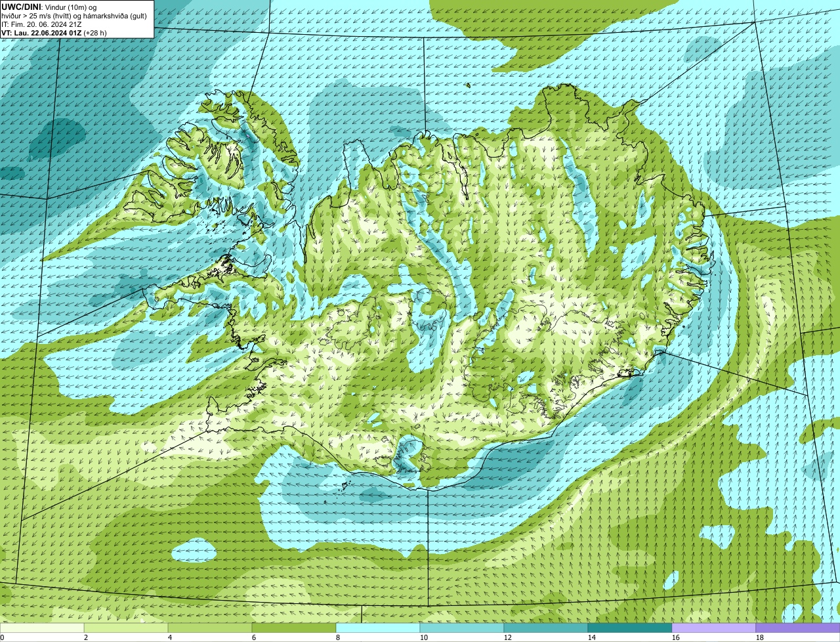The image size is (840, 642).
Task: Click the "8" label on the color scale
Action: 338,637
